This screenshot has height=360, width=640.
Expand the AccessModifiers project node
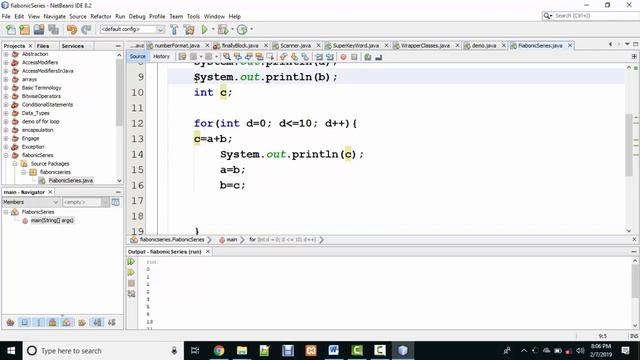pos(6,62)
